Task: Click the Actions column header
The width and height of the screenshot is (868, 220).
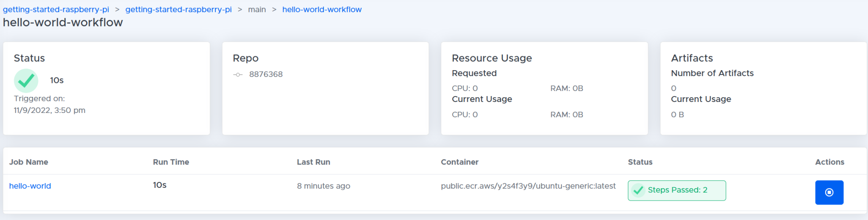Action: (829, 162)
